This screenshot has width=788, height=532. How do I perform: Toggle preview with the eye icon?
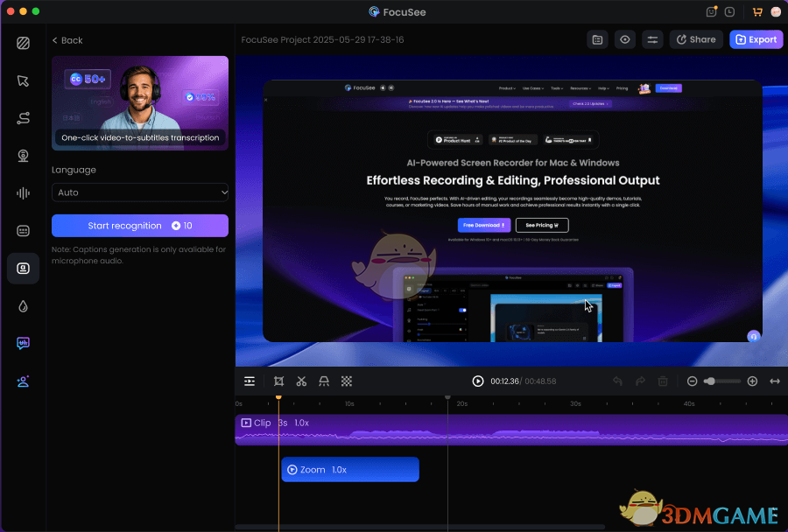click(624, 39)
